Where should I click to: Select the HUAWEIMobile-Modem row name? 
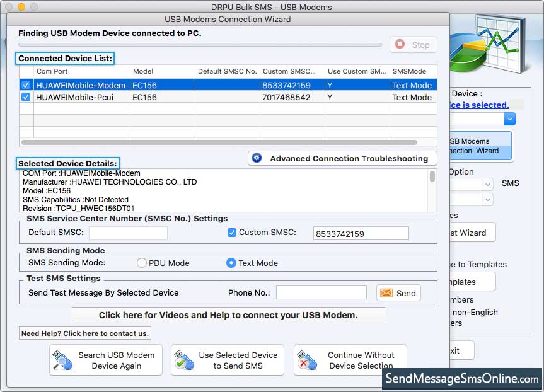pyautogui.click(x=81, y=85)
